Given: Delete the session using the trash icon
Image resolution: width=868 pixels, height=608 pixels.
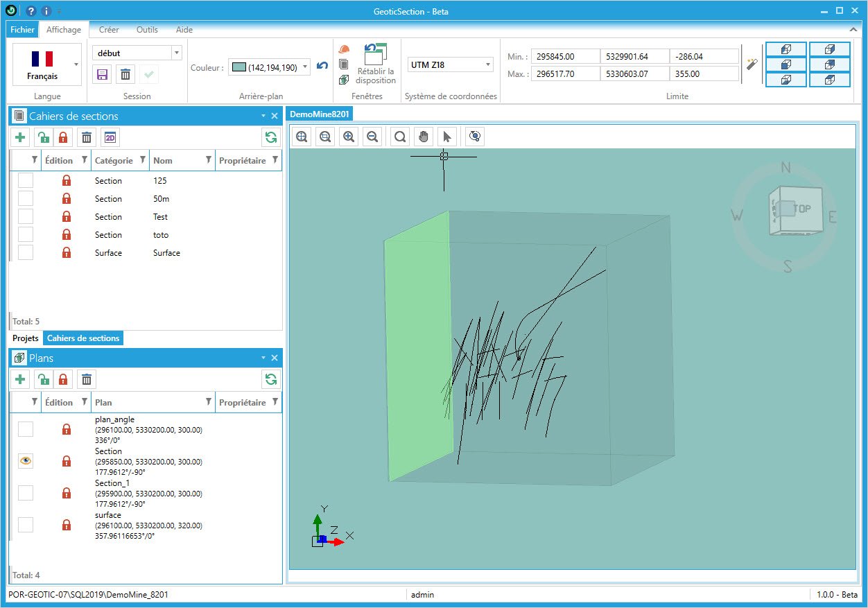Looking at the screenshot, I should (125, 75).
